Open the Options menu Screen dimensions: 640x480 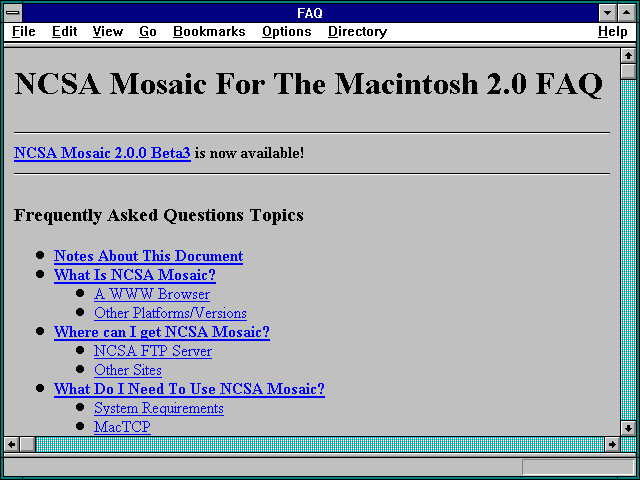tap(287, 32)
